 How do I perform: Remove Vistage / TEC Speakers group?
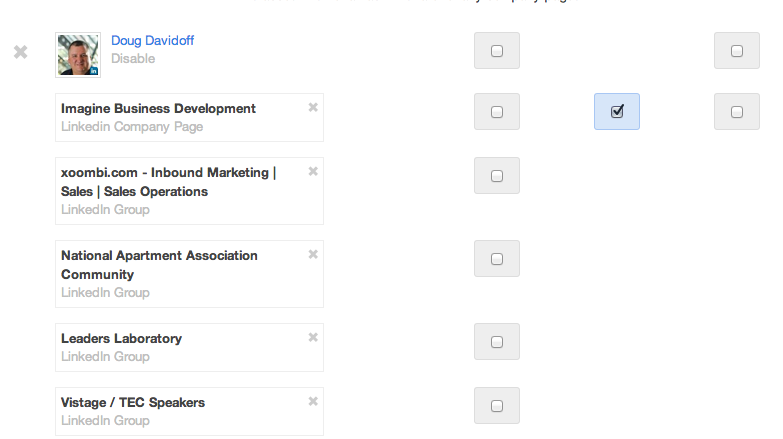click(x=313, y=401)
